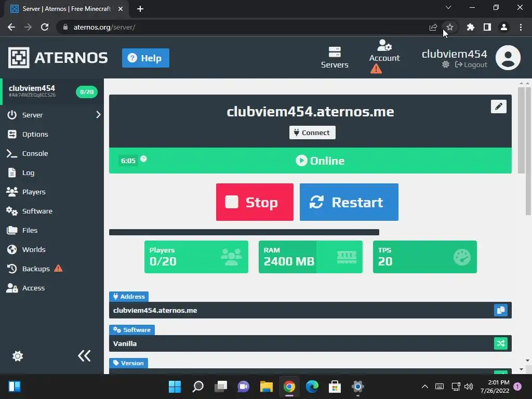
Task: Show hidden tray icons chevron
Action: 424,387
